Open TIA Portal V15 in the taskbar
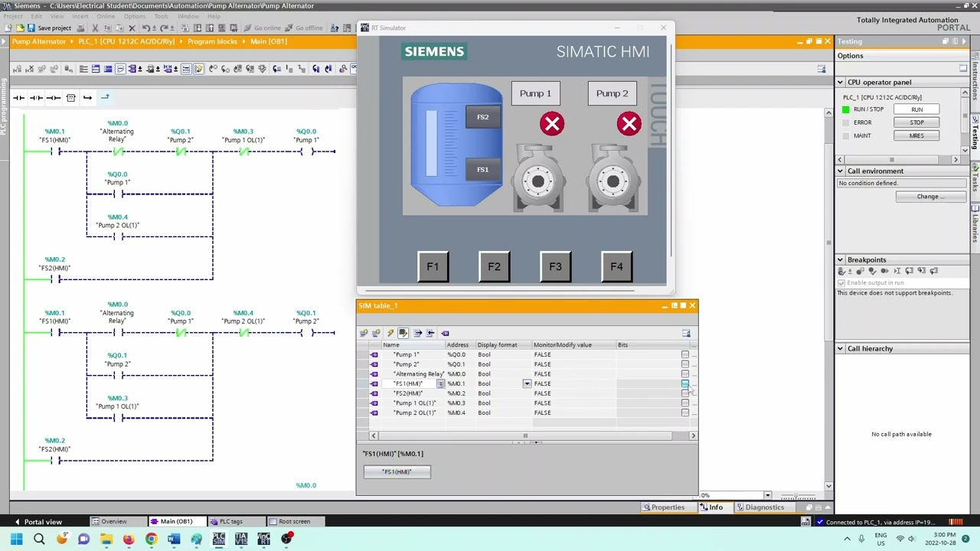 coord(241,539)
